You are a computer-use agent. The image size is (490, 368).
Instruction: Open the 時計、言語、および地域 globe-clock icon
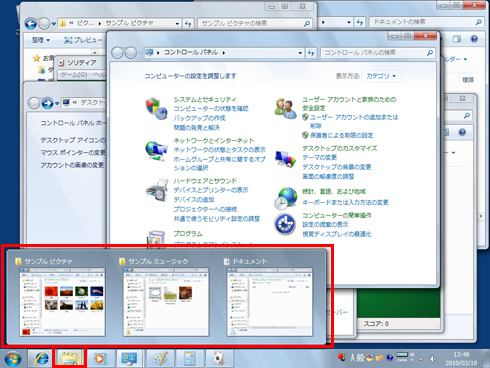pos(286,198)
